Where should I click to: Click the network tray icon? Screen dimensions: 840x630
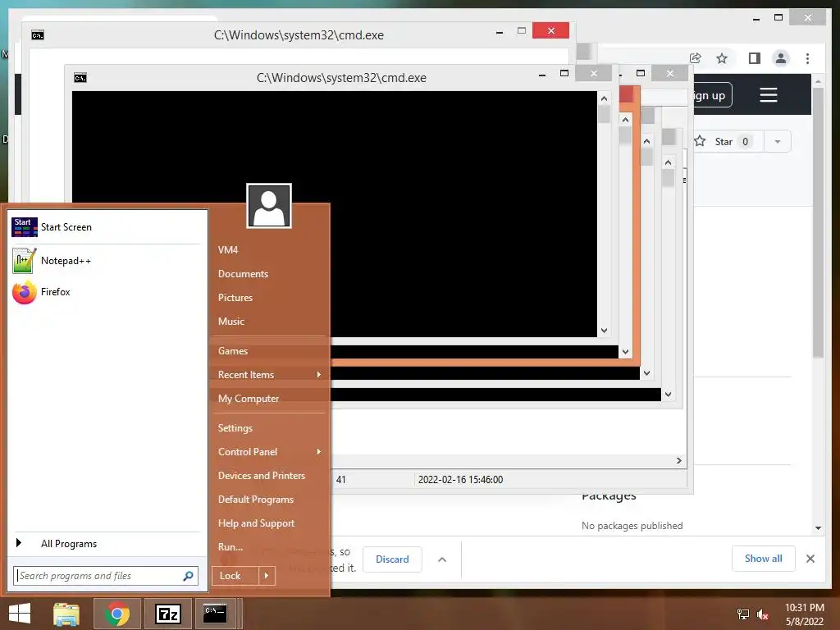pyautogui.click(x=743, y=614)
